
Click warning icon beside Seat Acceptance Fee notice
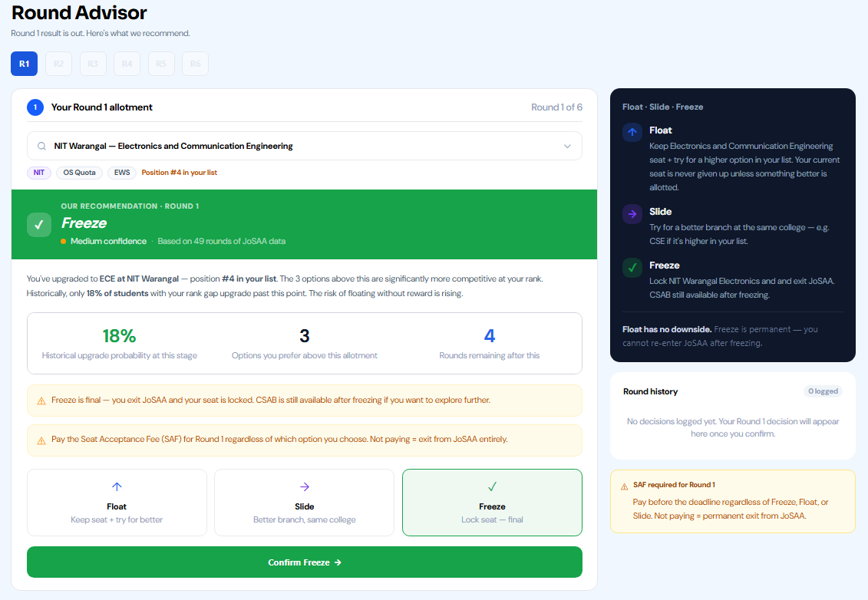(x=41, y=440)
